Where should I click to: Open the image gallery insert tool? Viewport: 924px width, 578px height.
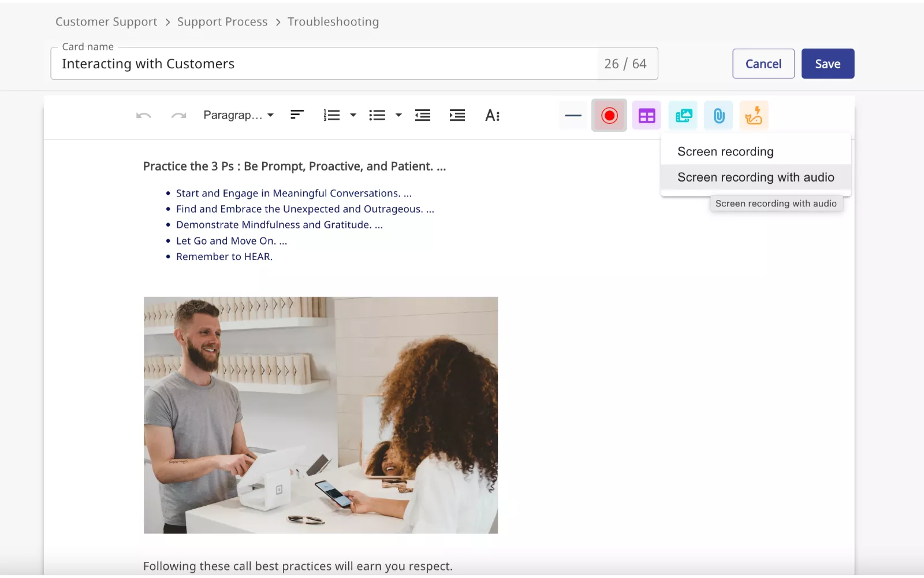click(683, 116)
